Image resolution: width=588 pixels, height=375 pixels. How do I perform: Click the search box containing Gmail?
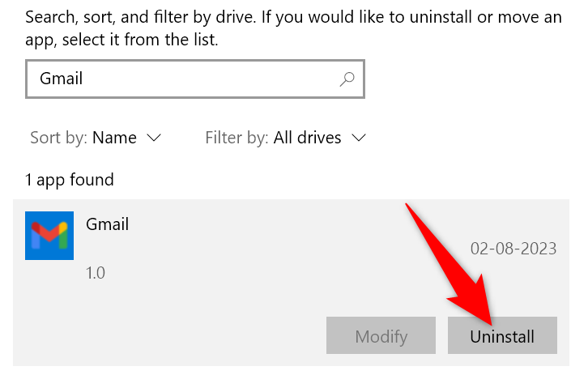(x=178, y=79)
